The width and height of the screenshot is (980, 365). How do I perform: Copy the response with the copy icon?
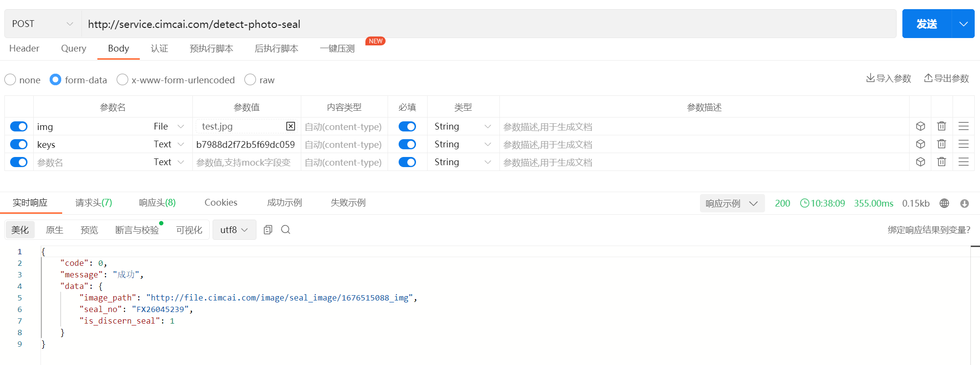point(268,230)
